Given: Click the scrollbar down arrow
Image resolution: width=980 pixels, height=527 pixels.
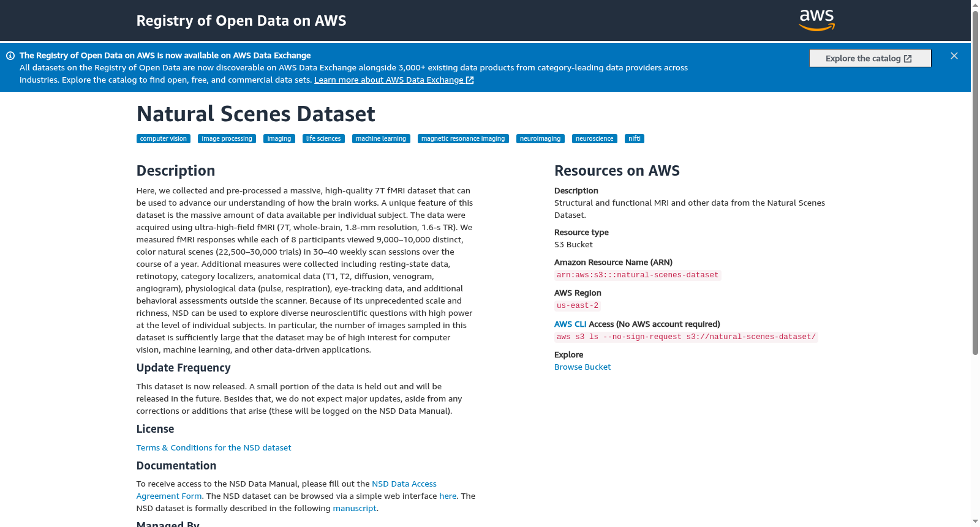Looking at the screenshot, I should [x=975, y=521].
